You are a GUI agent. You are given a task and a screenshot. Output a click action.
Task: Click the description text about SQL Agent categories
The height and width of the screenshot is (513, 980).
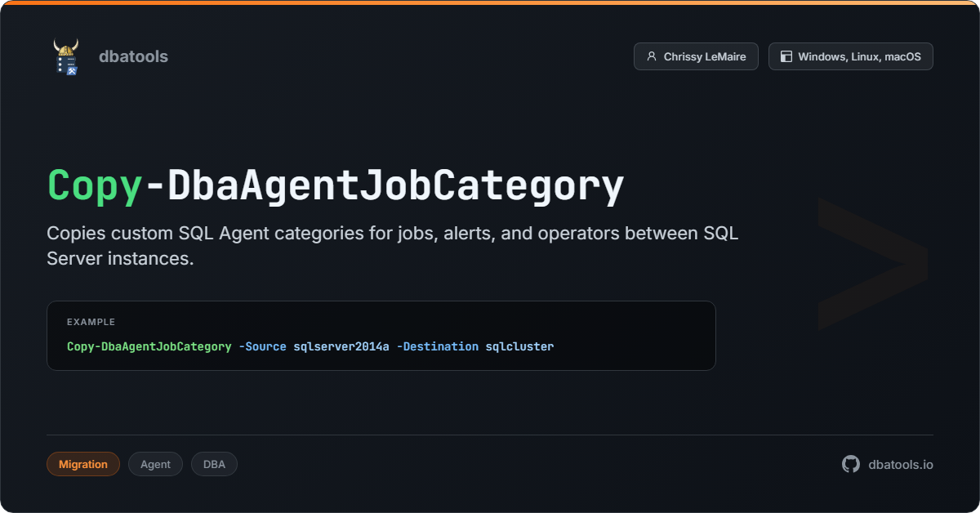click(393, 246)
